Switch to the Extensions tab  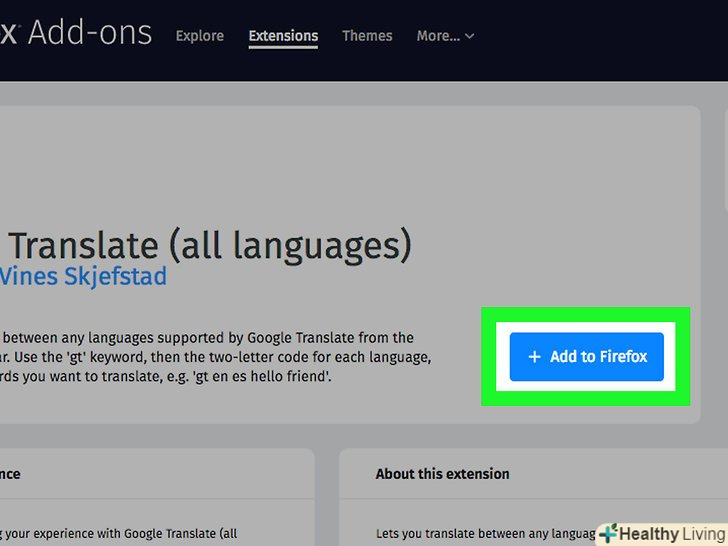[283, 36]
